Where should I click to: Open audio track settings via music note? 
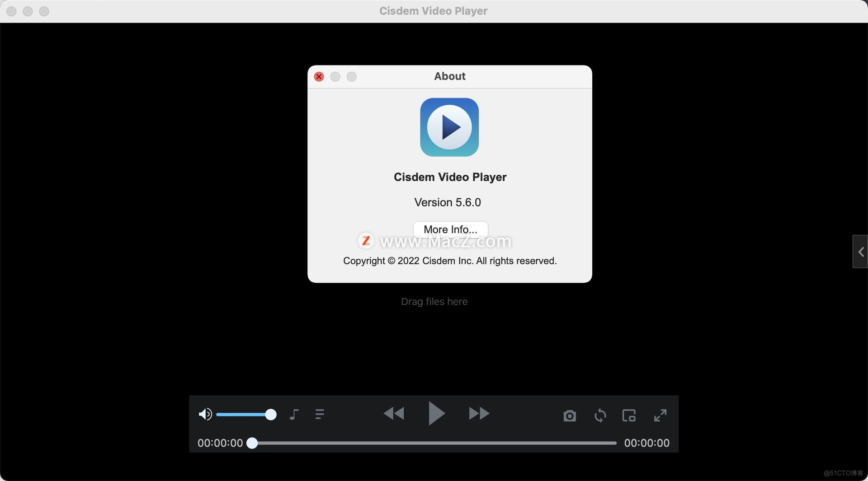coord(294,414)
